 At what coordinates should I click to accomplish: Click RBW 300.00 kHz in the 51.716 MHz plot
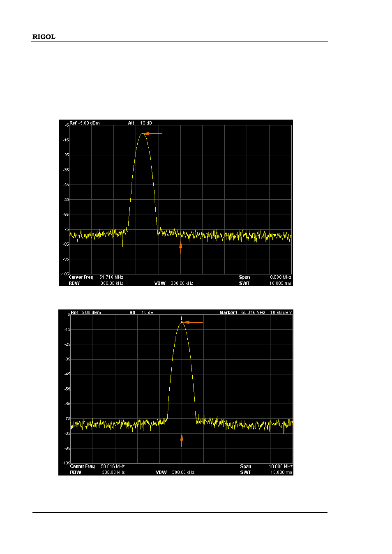pos(96,284)
